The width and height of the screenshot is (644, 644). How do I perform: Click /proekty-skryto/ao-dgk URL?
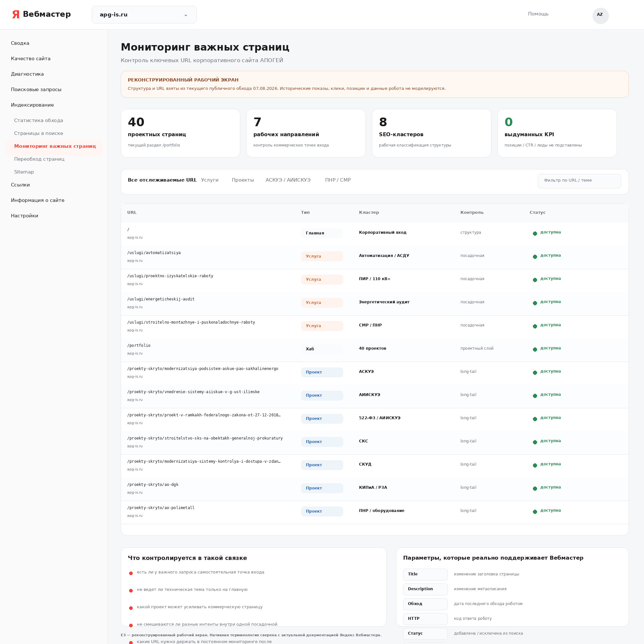click(153, 485)
